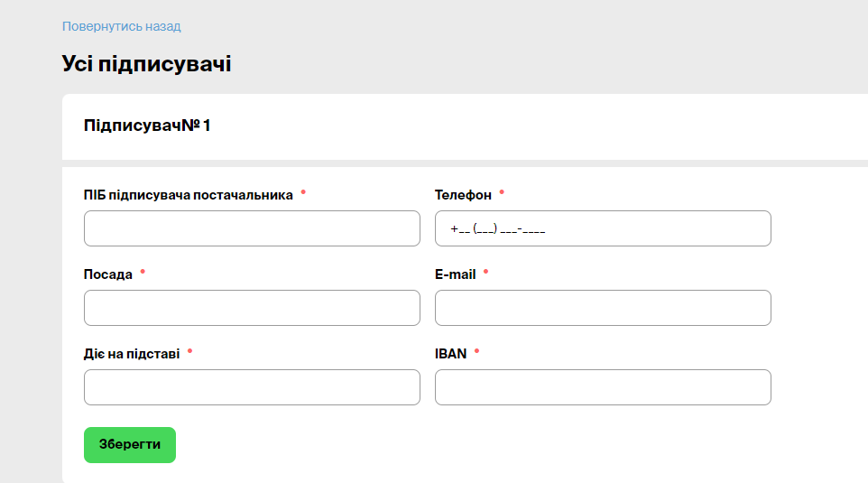Click the red required asterisk beside "IBAN"
The width and height of the screenshot is (868, 483).
coord(476,351)
